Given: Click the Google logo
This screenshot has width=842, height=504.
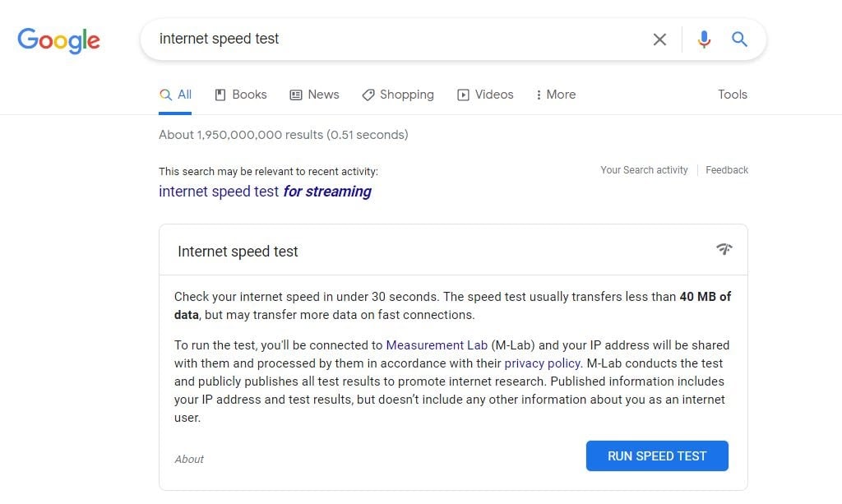Looking at the screenshot, I should pos(58,39).
